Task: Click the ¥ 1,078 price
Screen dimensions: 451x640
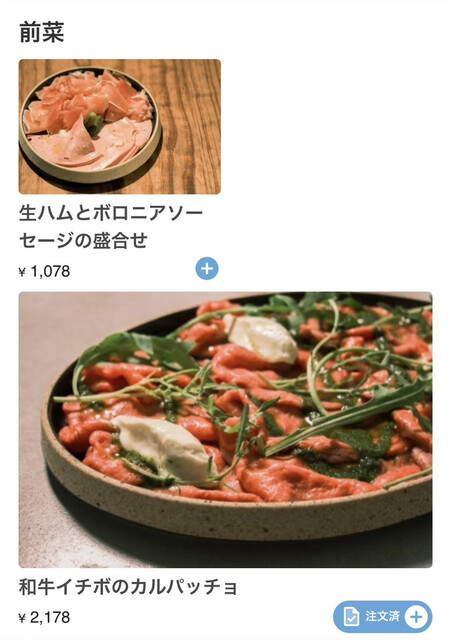Action: 44,271
